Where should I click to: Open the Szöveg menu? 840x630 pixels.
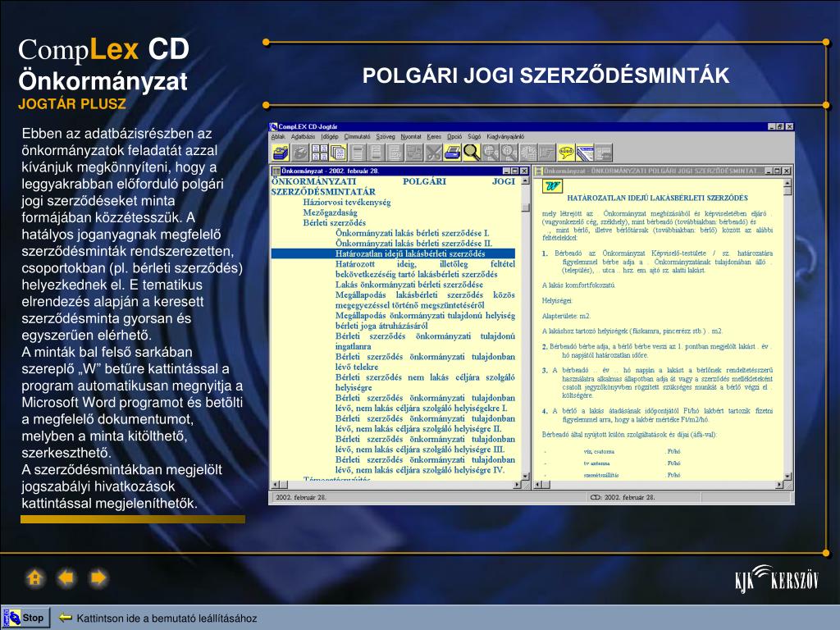(386, 137)
